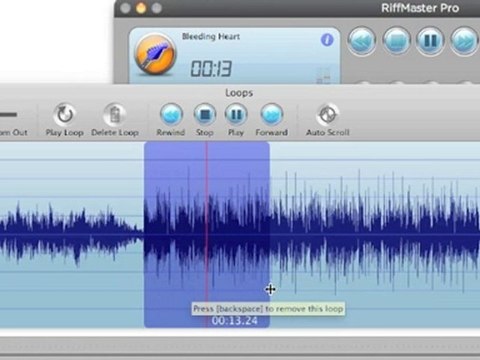Toggle Auto Scroll
The height and width of the screenshot is (360, 480).
[328, 114]
